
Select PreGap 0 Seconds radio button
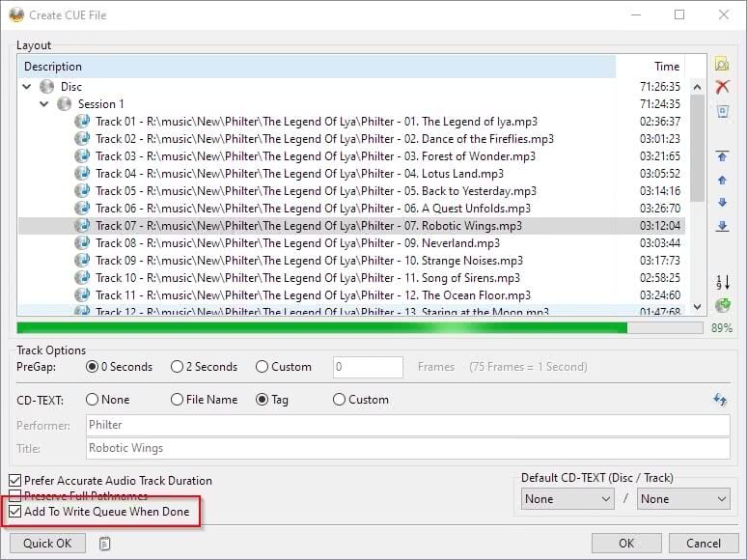coord(92,367)
